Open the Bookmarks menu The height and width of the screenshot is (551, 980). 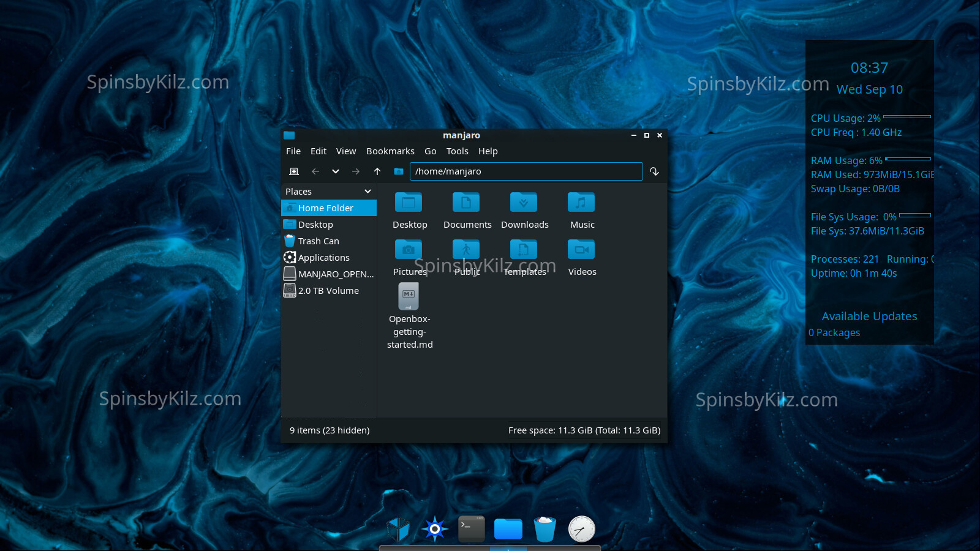[x=390, y=151]
